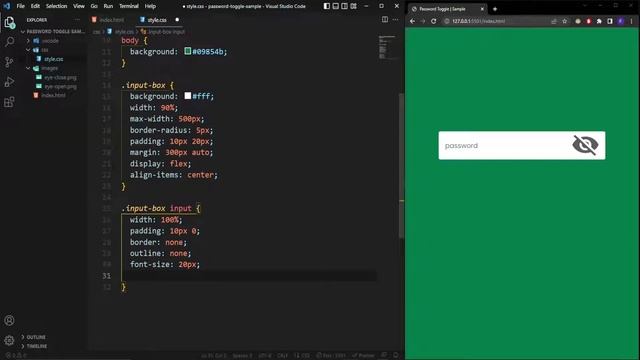640x360 pixels.
Task: Open the Terminal menu
Action: tap(129, 6)
